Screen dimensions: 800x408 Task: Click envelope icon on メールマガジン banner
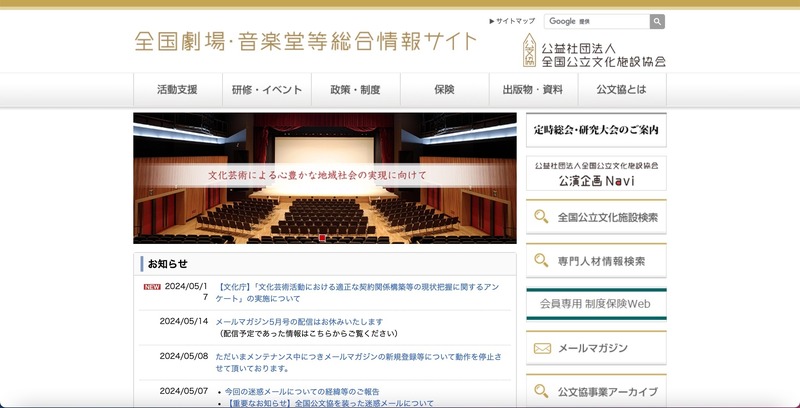541,349
